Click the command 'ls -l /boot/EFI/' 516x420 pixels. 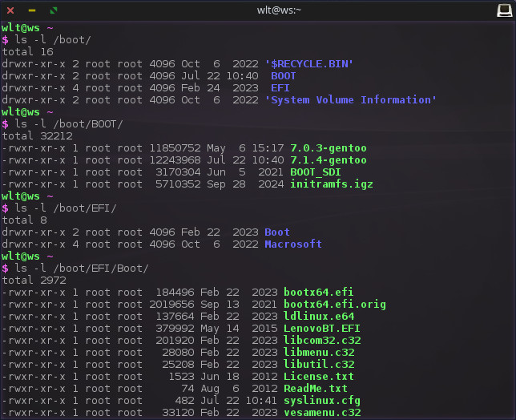[x=66, y=208]
